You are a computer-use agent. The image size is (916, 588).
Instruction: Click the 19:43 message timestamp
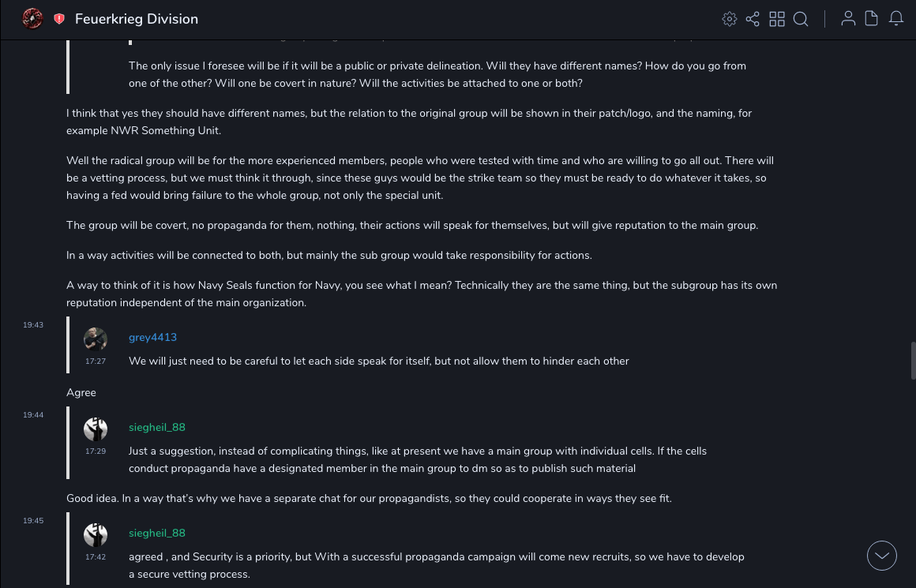pos(33,325)
